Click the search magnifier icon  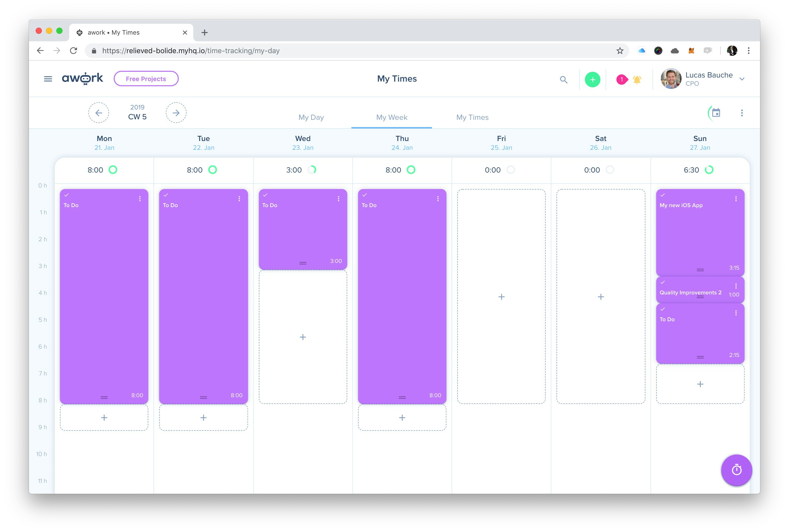(563, 79)
